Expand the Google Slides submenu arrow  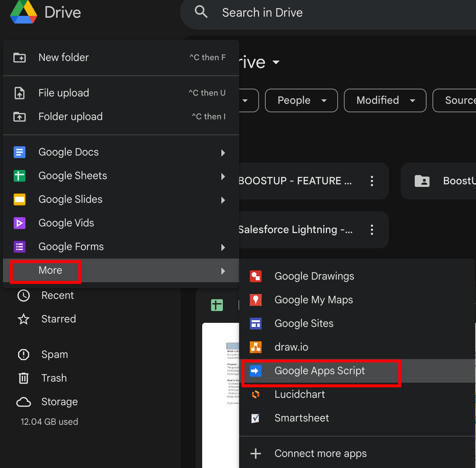pos(223,200)
